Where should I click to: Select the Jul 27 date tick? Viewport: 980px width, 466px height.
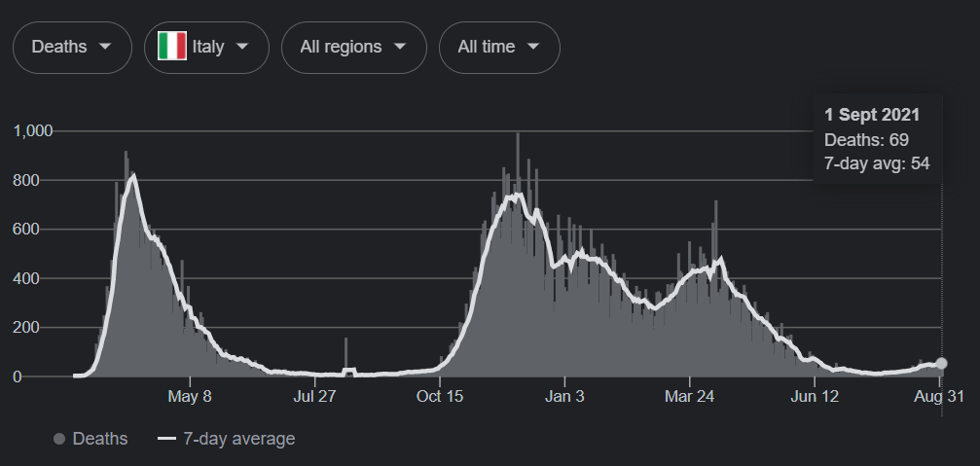pos(314,397)
